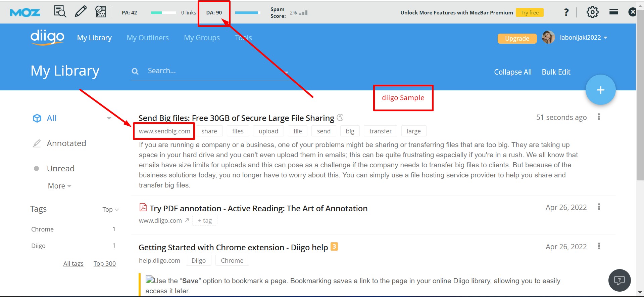The width and height of the screenshot is (644, 297).
Task: Click the Spam Score 2% indicator
Action: point(289,13)
